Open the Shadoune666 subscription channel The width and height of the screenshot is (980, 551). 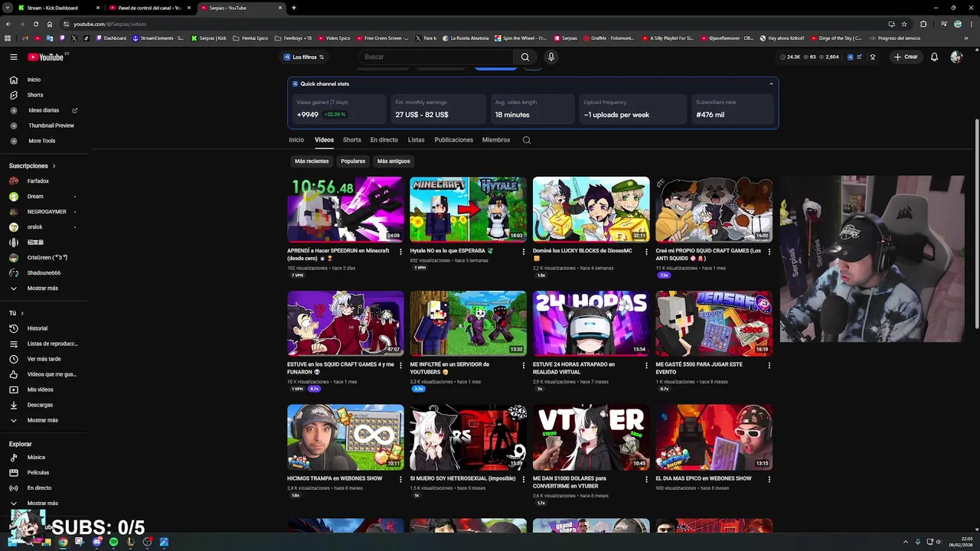click(44, 273)
